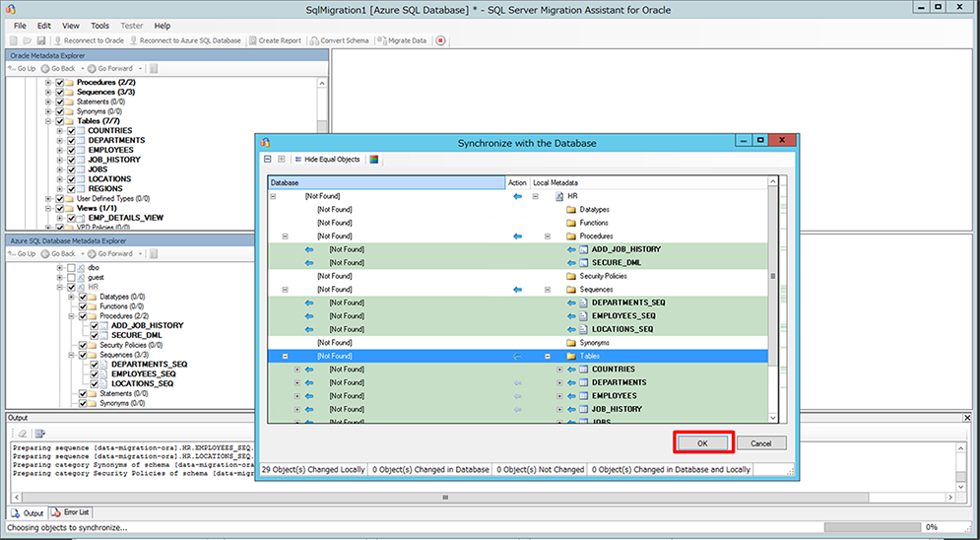980x540 pixels.
Task: Uncheck SECURE_DML in Azure SQL explorer
Action: [x=95, y=335]
